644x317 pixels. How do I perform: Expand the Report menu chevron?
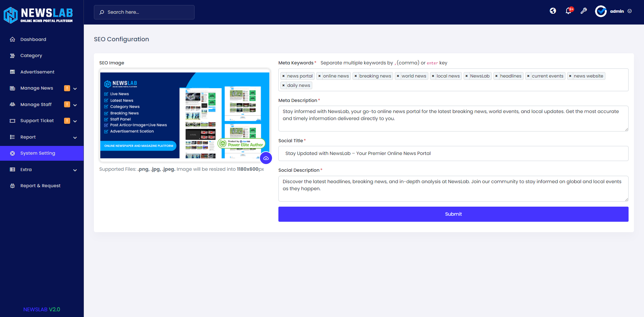click(75, 137)
